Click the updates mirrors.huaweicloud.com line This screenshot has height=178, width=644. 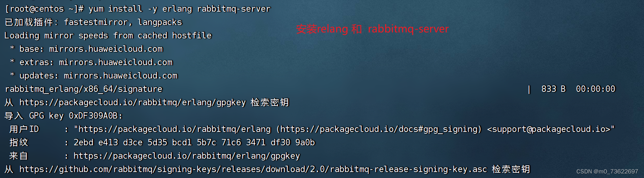pos(94,76)
